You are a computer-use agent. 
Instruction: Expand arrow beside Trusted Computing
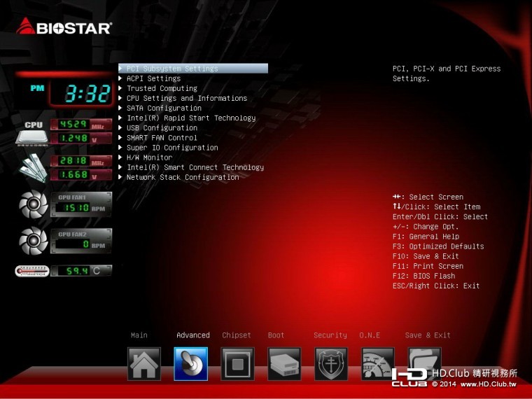120,88
